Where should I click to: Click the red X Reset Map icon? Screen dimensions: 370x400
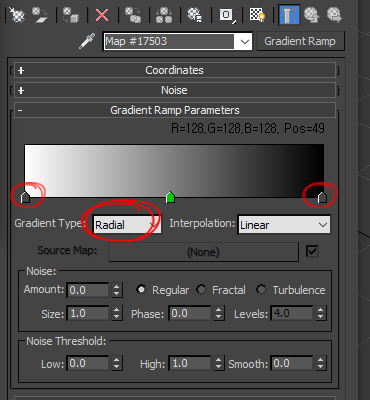(102, 15)
